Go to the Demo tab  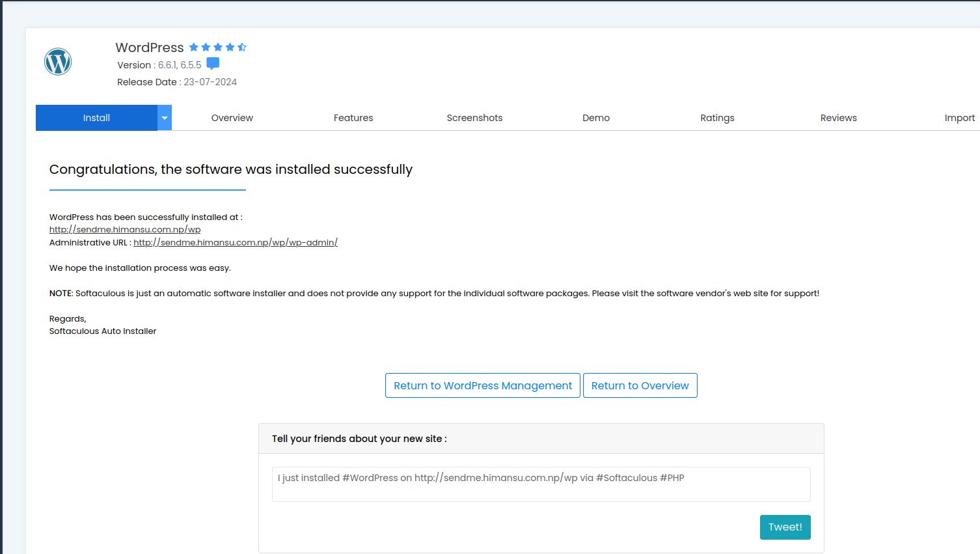click(x=596, y=118)
